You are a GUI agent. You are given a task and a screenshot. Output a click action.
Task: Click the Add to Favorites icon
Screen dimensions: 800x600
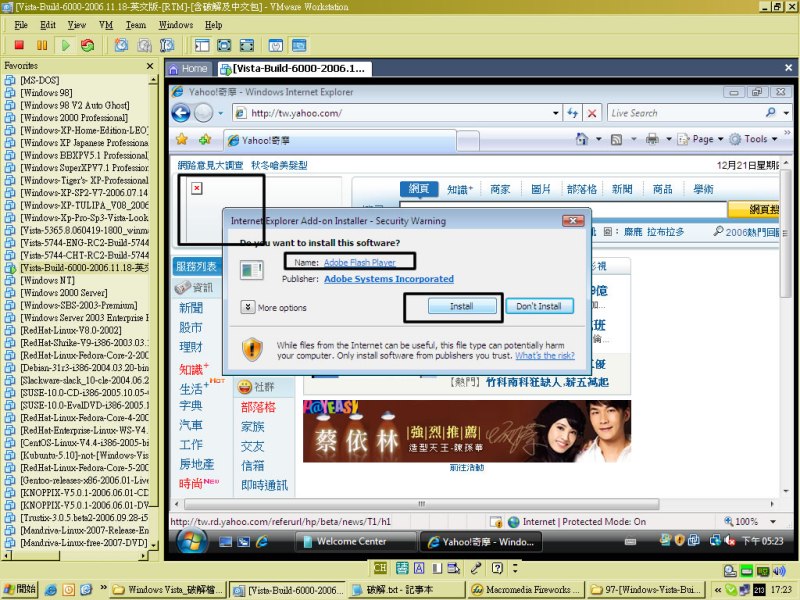click(x=205, y=139)
